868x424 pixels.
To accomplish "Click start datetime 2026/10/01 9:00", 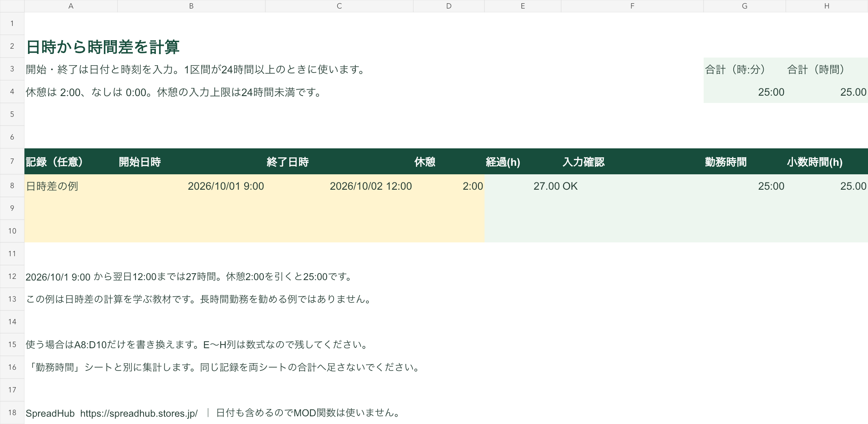I will pos(226,186).
